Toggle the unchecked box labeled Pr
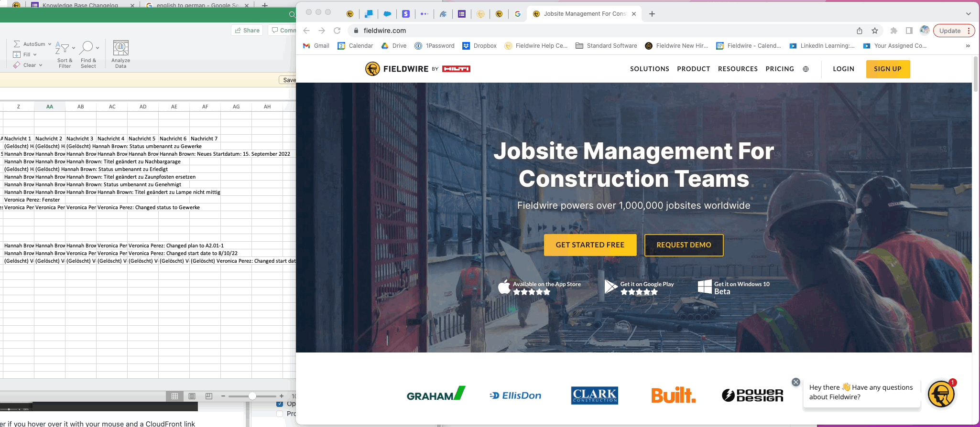Screen dimensions: 980x427 coord(280,414)
